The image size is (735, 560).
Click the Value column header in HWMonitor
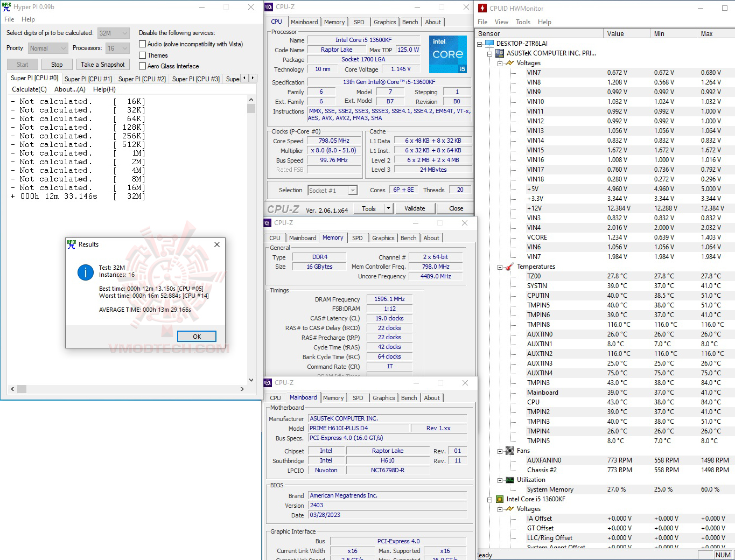tap(627, 33)
